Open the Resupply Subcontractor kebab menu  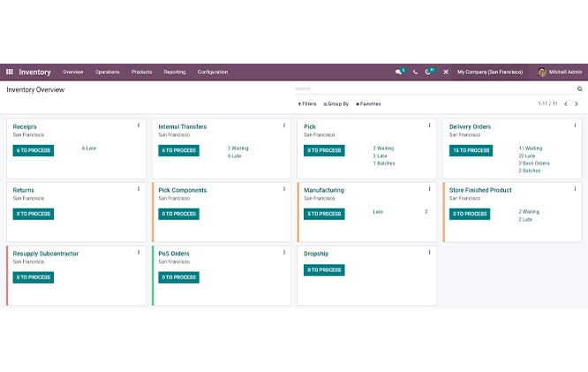click(x=139, y=252)
